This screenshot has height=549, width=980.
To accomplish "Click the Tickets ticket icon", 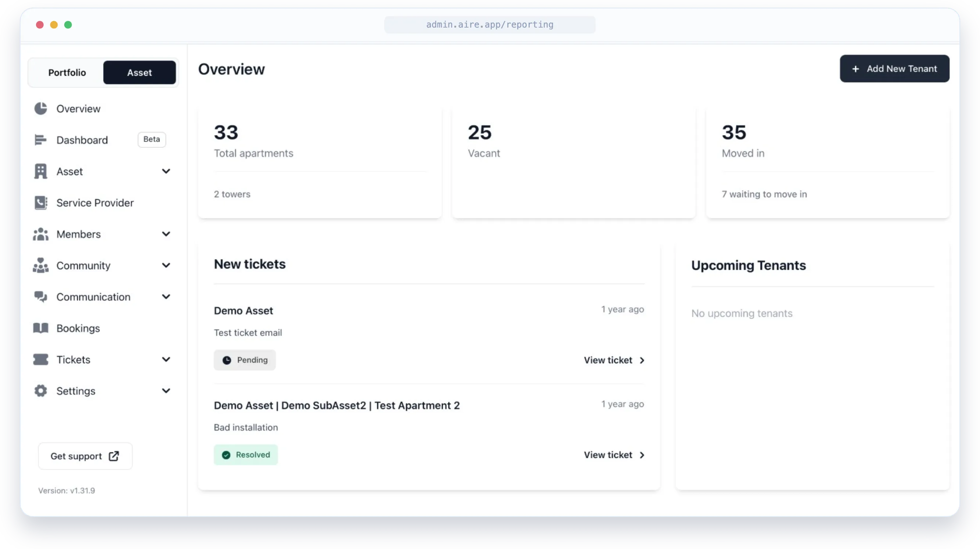I will (41, 359).
